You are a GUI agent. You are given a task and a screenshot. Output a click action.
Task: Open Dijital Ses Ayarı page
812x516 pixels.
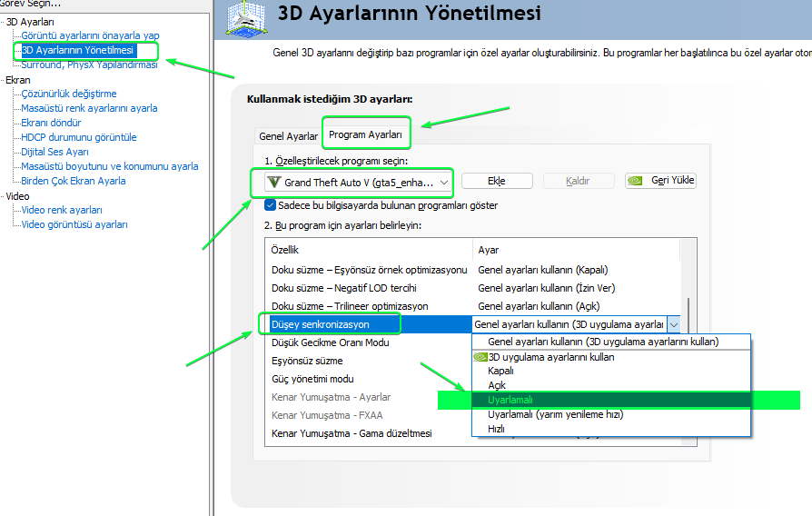[x=54, y=152]
